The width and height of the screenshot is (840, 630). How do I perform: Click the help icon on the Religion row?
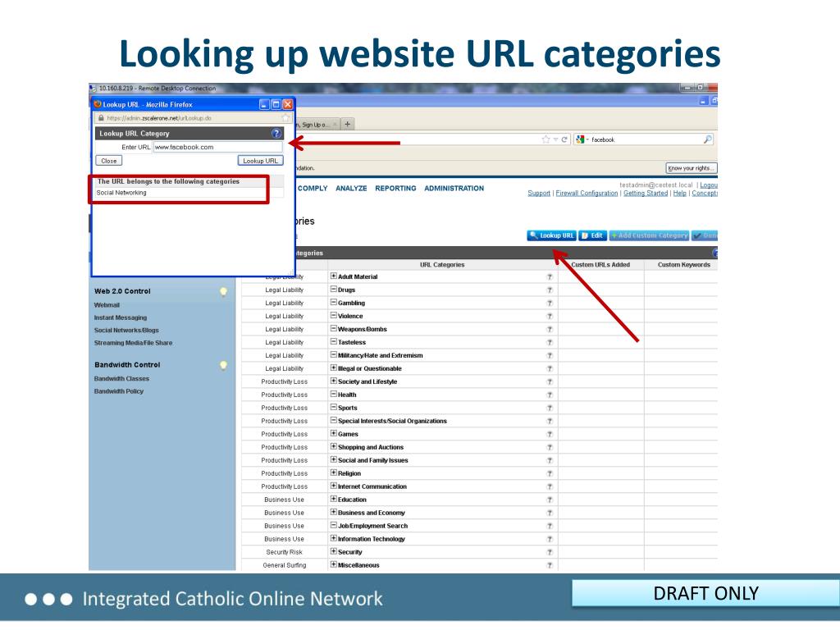pos(550,473)
